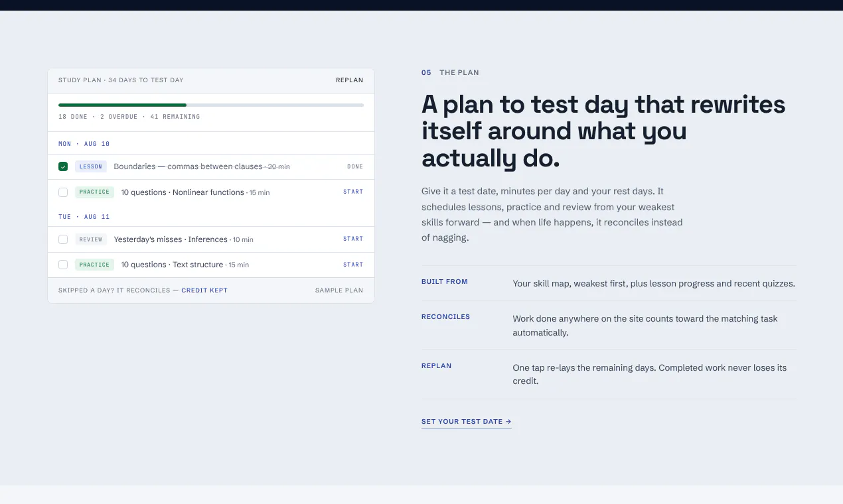Click the 'Work done anywhere on the site' description
The height and width of the screenshot is (504, 843).
click(x=645, y=326)
